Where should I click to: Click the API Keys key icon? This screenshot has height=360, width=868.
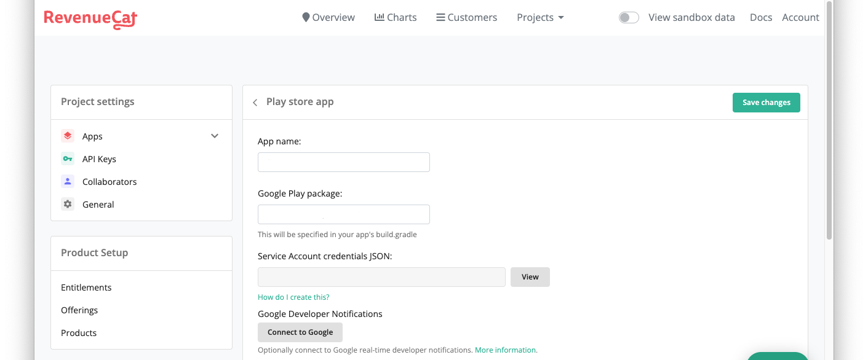[x=67, y=158]
